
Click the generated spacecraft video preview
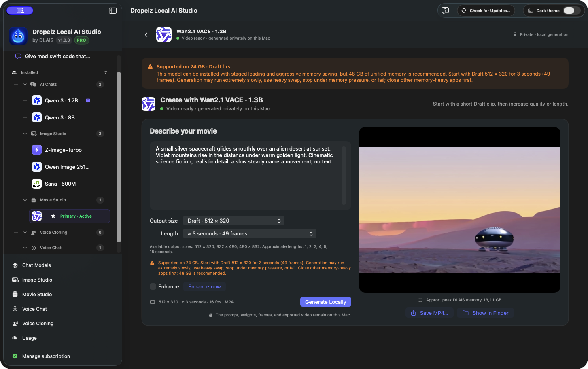(x=460, y=210)
